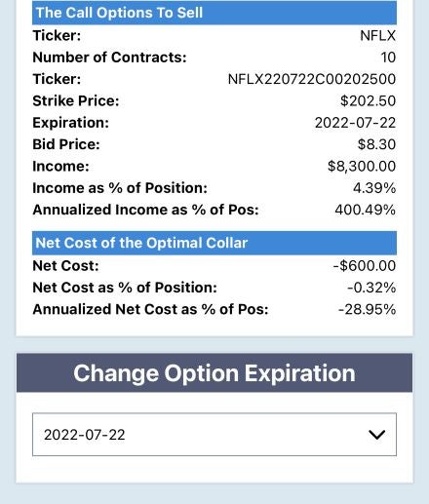Click The Call Options To Sell header

214,13
